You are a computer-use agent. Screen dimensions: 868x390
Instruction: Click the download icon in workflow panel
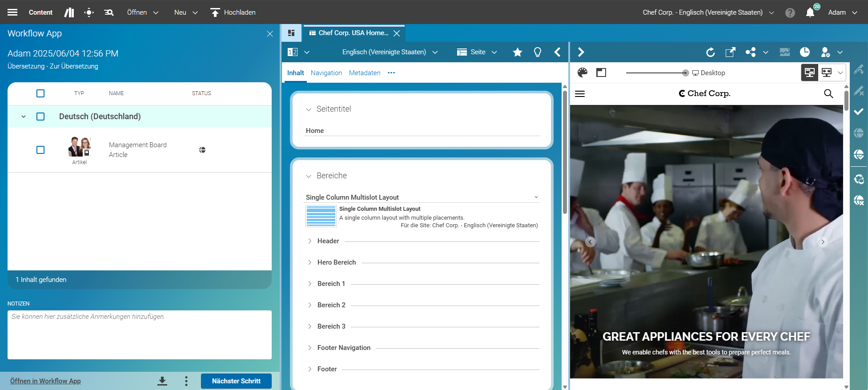click(x=162, y=381)
